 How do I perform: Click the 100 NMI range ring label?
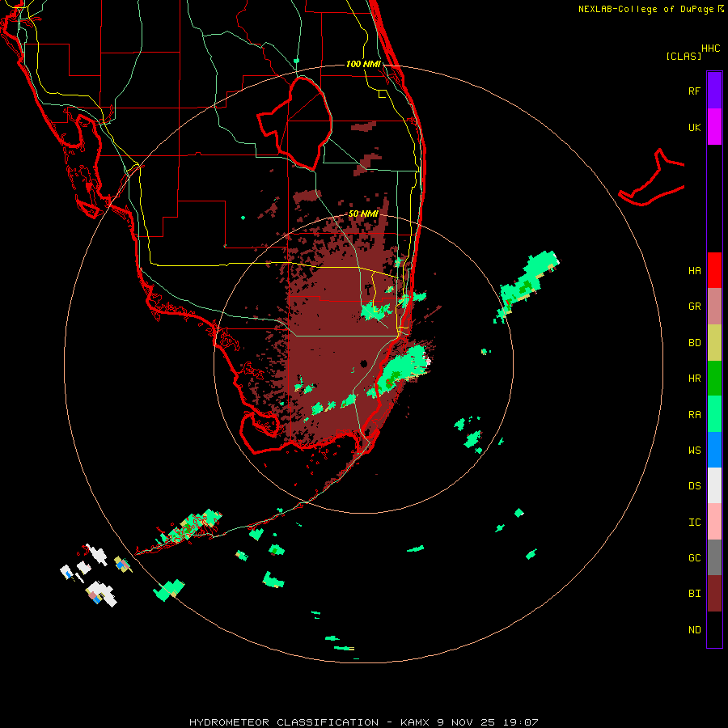coord(363,64)
